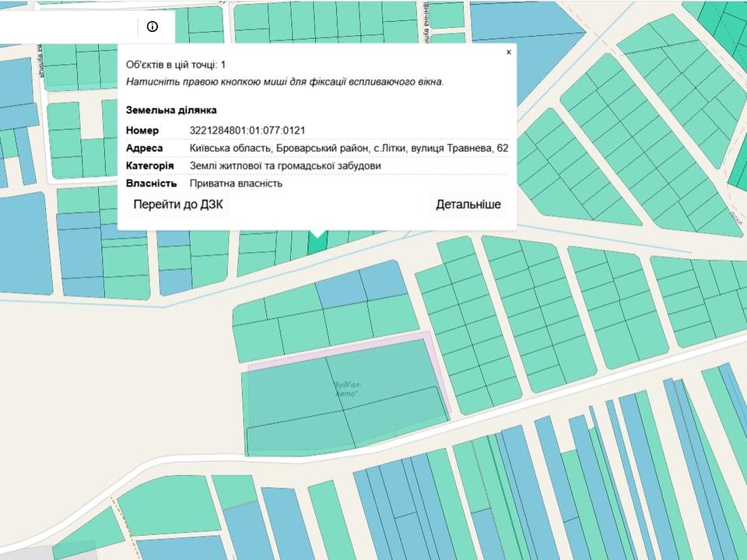
Task: Click the 'Номер' field label
Action: tap(142, 130)
